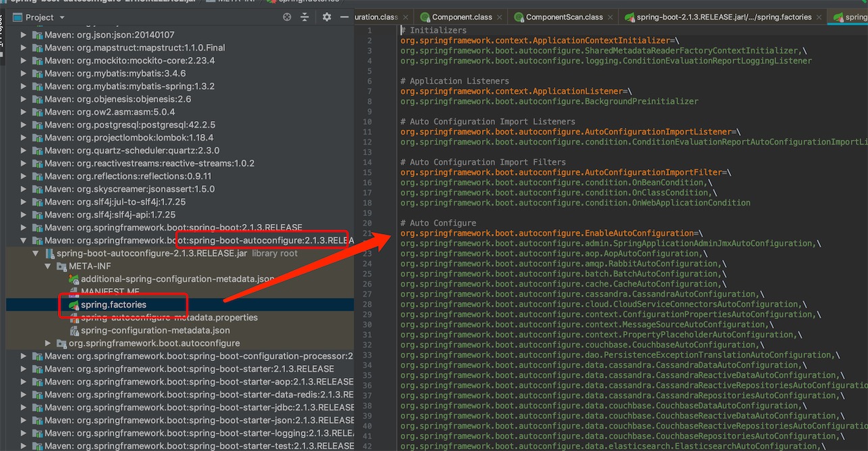This screenshot has height=451, width=868.
Task: Hide the Project panel with minus icon
Action: coord(346,18)
